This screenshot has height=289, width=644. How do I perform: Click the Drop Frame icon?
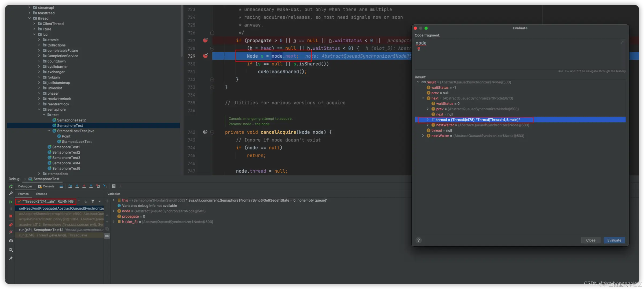tap(98, 186)
